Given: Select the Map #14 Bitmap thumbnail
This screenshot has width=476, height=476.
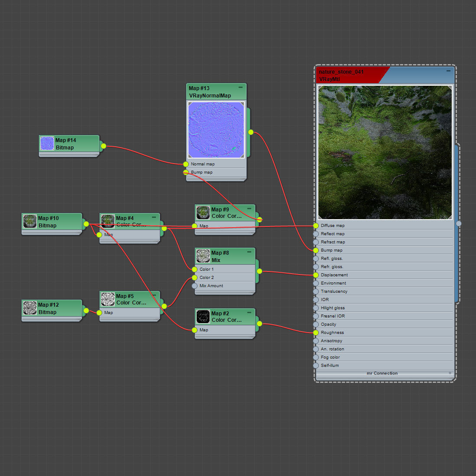Looking at the screenshot, I should [47, 143].
